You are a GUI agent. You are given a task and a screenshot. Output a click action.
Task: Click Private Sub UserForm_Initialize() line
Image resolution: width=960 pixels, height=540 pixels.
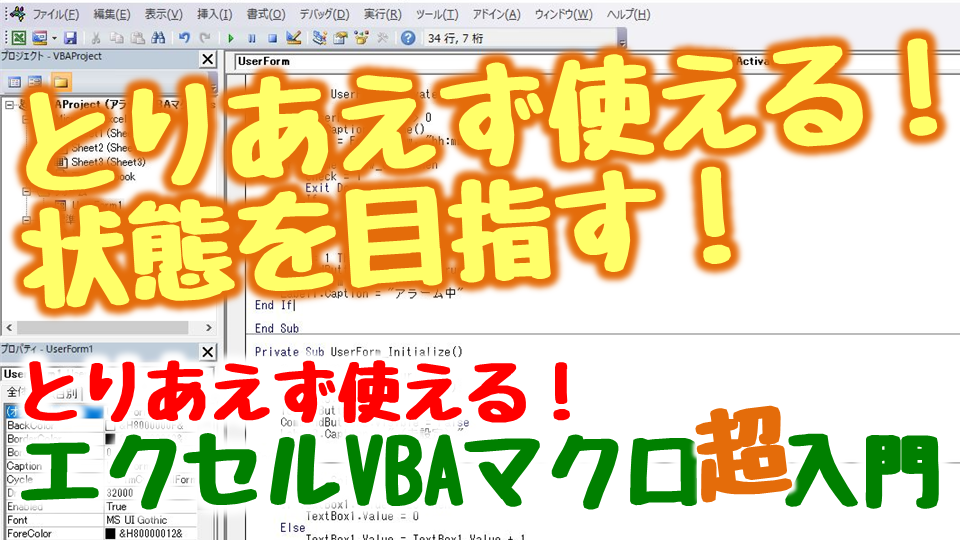coord(359,352)
